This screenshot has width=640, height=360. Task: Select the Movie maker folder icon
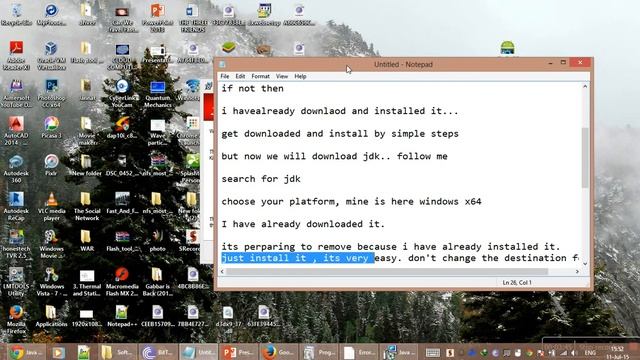point(87,131)
